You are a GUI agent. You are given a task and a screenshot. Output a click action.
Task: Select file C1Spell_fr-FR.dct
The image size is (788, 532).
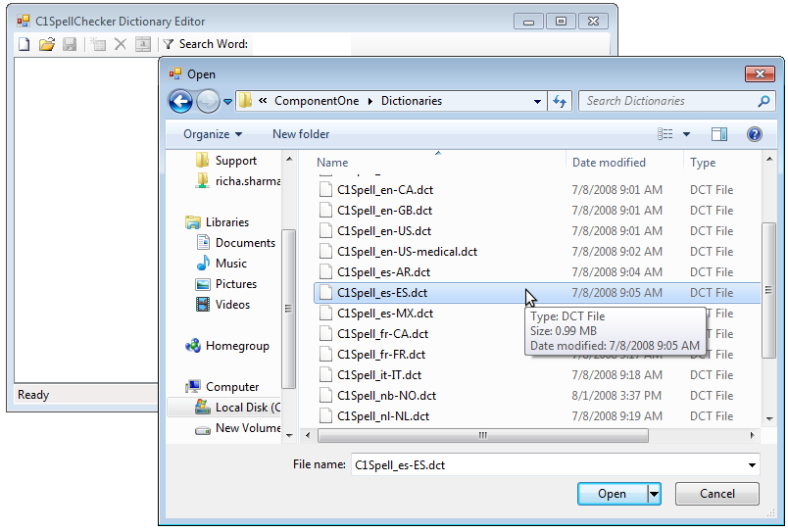pos(381,355)
